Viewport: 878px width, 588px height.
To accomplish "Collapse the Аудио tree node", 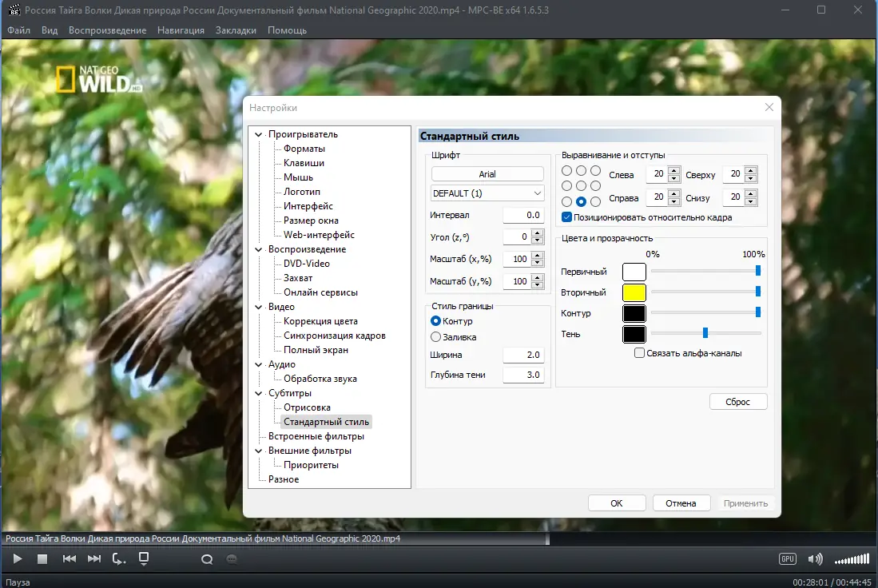I will [x=258, y=364].
